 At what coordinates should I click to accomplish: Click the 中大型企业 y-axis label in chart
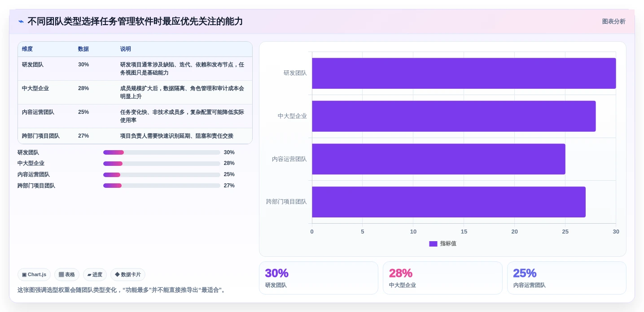(x=293, y=116)
